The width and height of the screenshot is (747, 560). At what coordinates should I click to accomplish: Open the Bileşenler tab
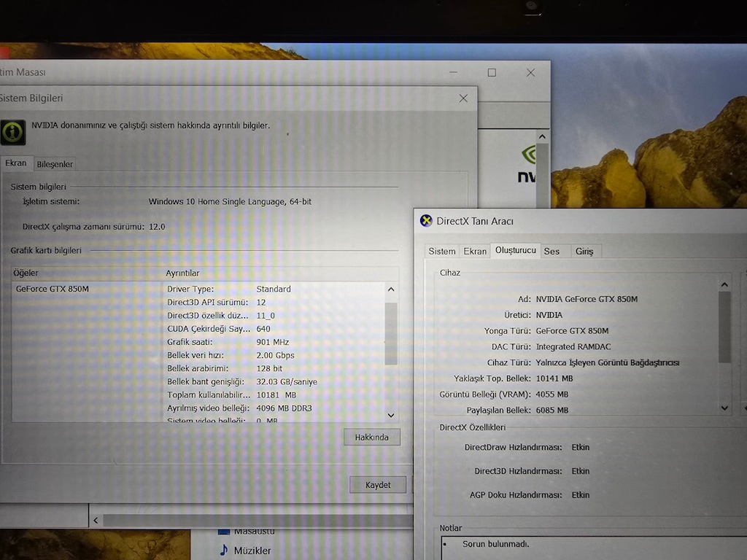tap(55, 164)
